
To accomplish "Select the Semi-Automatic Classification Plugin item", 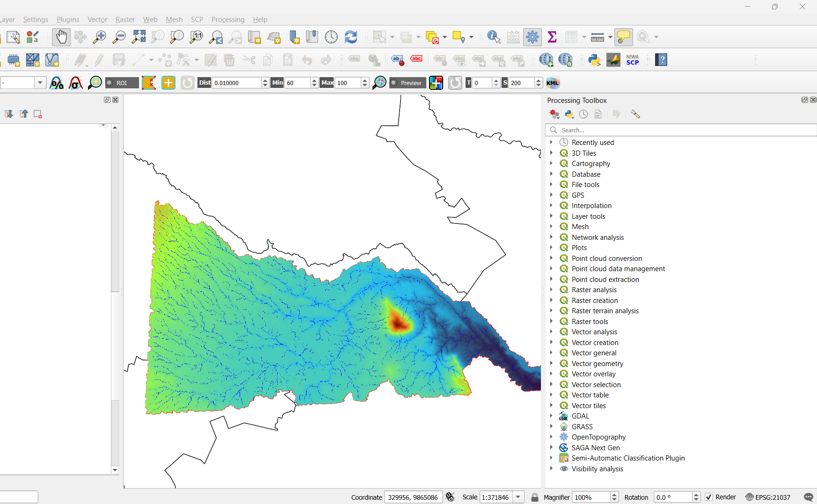I will click(628, 458).
